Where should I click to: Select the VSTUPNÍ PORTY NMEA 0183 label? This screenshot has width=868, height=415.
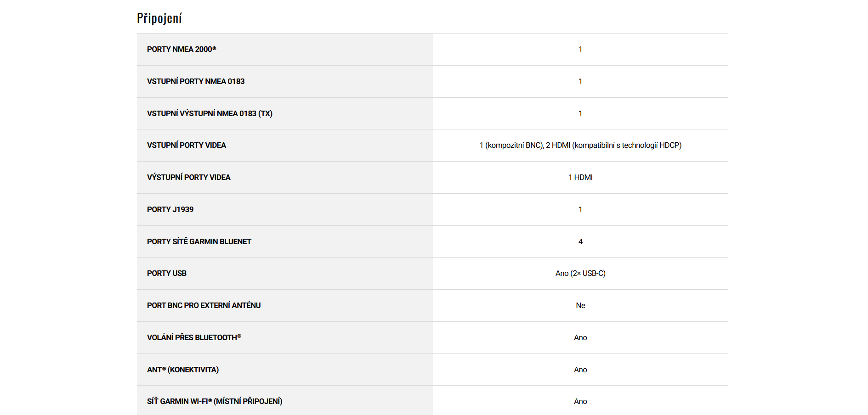pos(196,81)
